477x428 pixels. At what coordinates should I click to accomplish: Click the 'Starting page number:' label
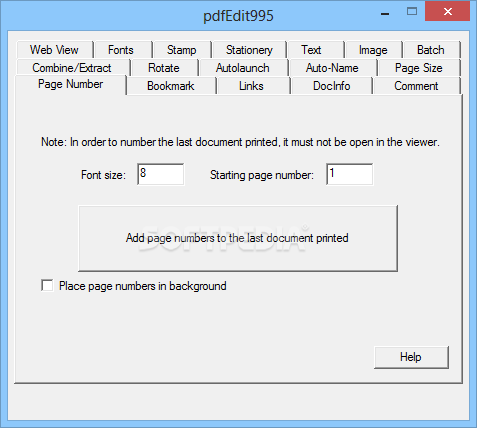262,175
